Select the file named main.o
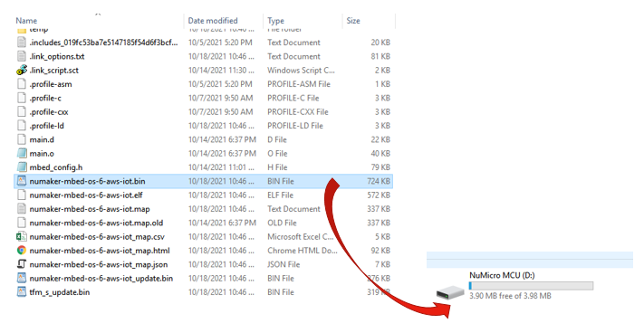 (x=42, y=153)
